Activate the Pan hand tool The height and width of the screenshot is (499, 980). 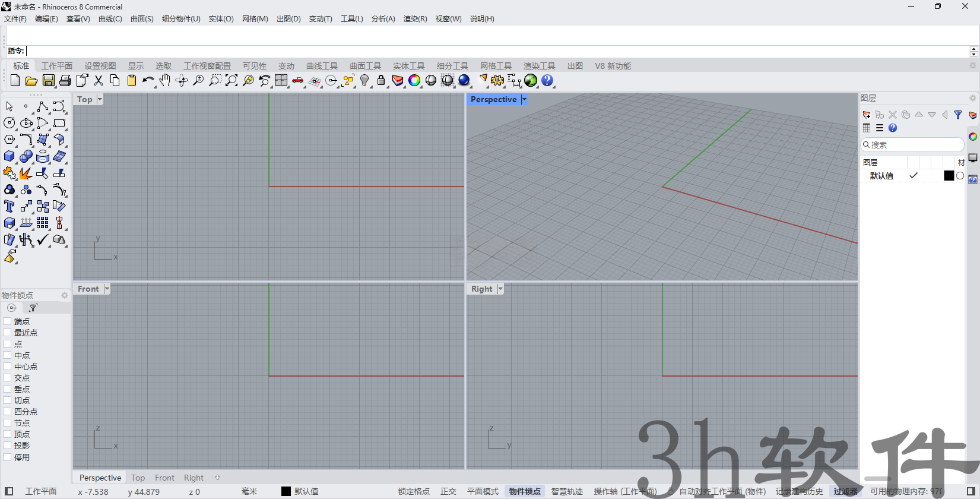165,80
